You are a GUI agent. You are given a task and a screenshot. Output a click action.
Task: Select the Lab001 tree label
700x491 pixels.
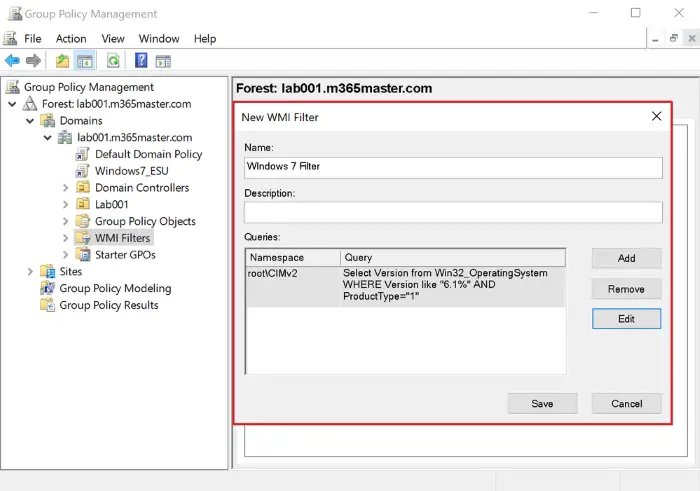tap(112, 204)
